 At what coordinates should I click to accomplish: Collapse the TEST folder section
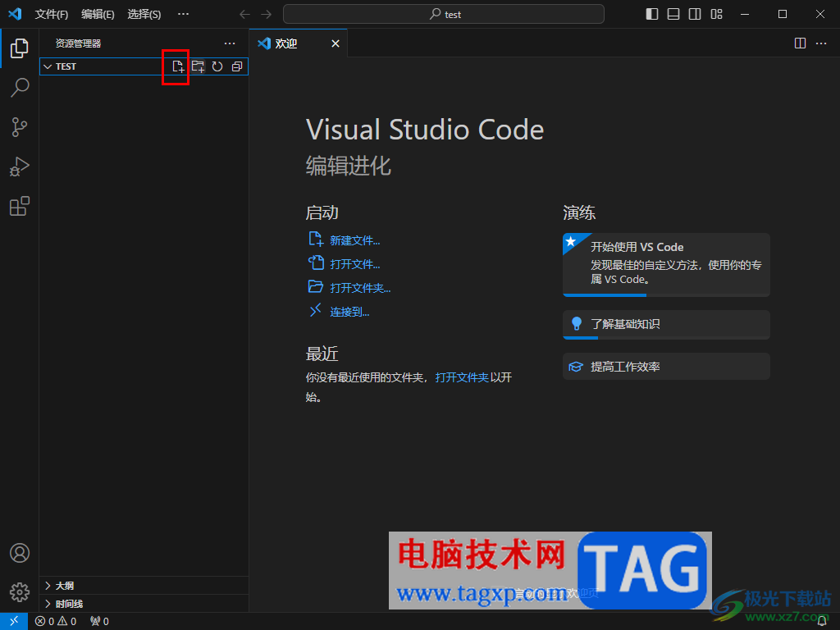(x=48, y=66)
